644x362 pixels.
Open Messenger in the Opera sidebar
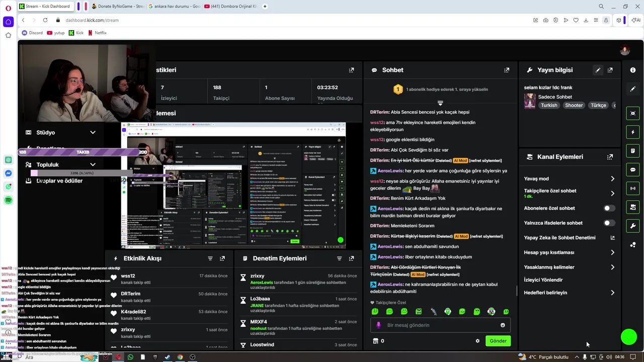(9, 173)
